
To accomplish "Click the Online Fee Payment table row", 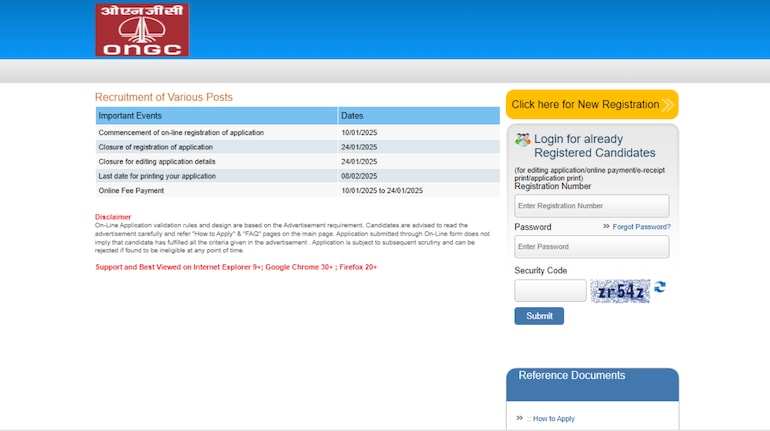I will [297, 190].
